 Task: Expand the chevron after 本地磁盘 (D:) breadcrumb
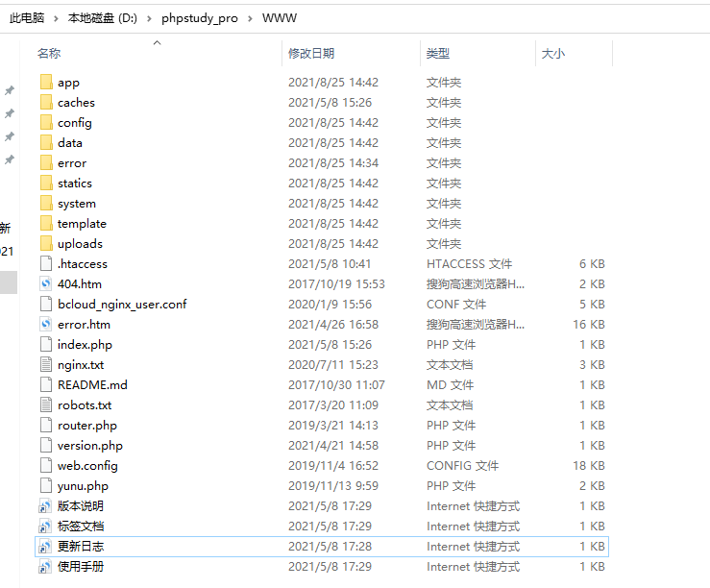(149, 18)
